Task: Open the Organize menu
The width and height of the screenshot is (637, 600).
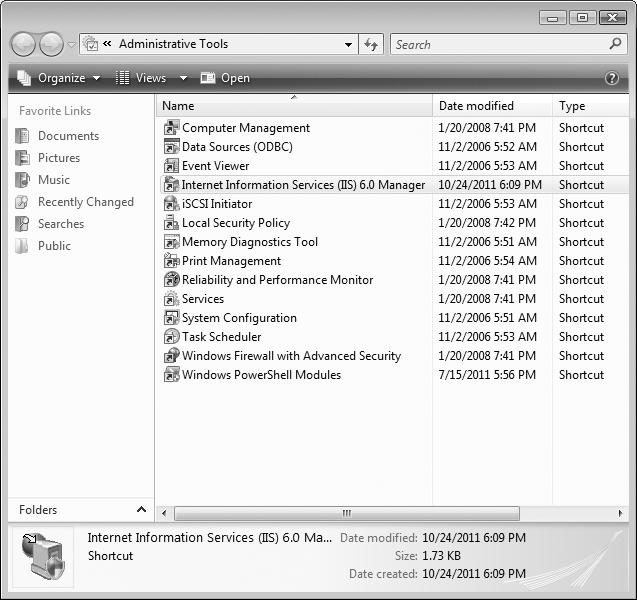Action: 58,78
